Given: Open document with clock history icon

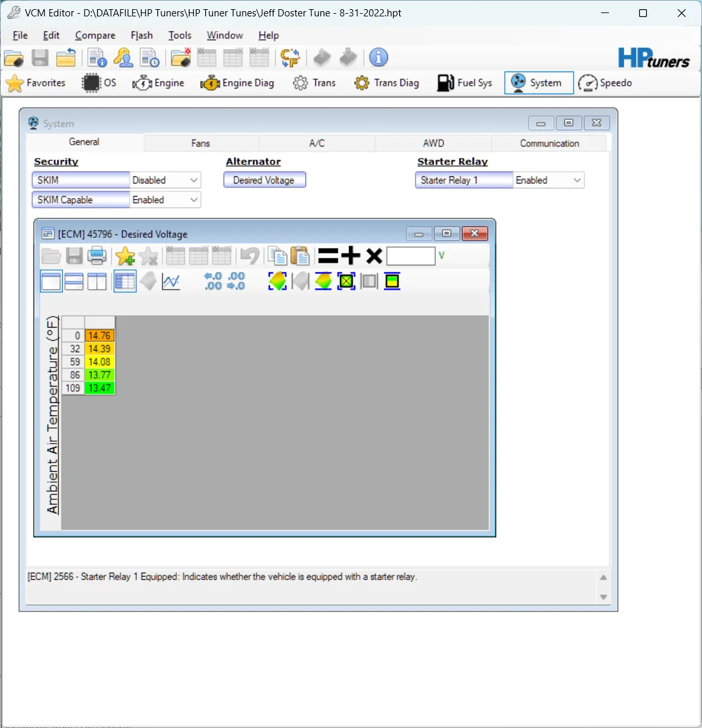Looking at the screenshot, I should [150, 58].
